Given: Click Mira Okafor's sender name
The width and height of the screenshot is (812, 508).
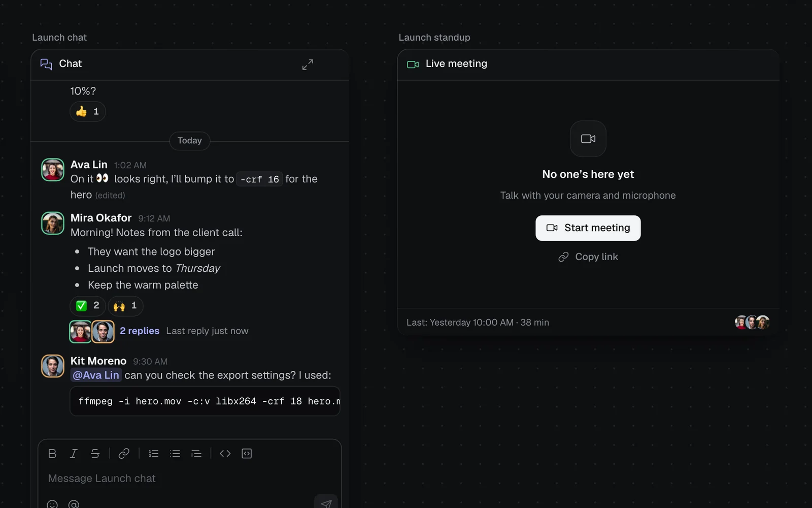Looking at the screenshot, I should point(101,218).
